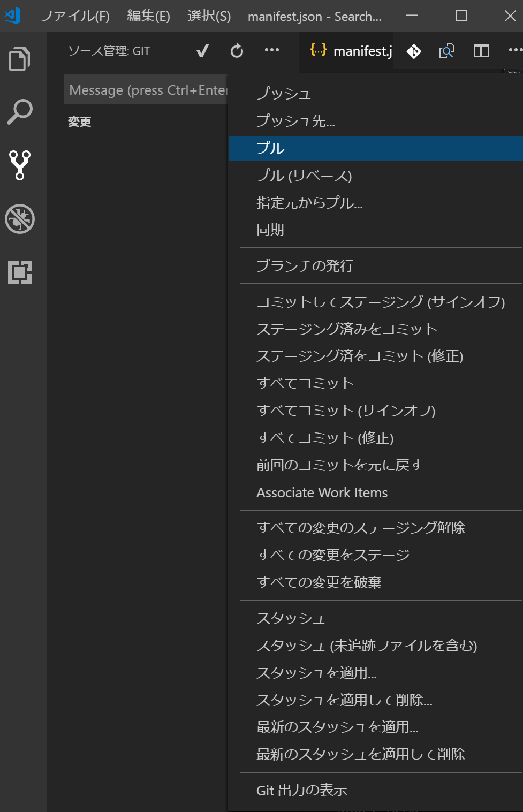This screenshot has width=523, height=812.
Task: Click the Git logo icon on the editor toolbar
Action: 413,51
